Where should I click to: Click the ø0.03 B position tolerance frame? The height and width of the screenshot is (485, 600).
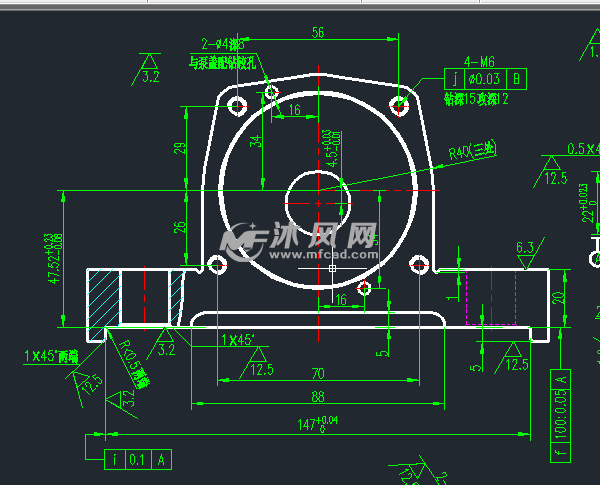coord(485,79)
